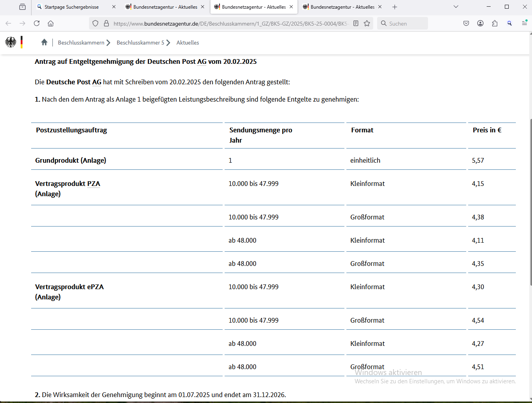Click the price 4,38
The image size is (532, 403).
point(478,217)
